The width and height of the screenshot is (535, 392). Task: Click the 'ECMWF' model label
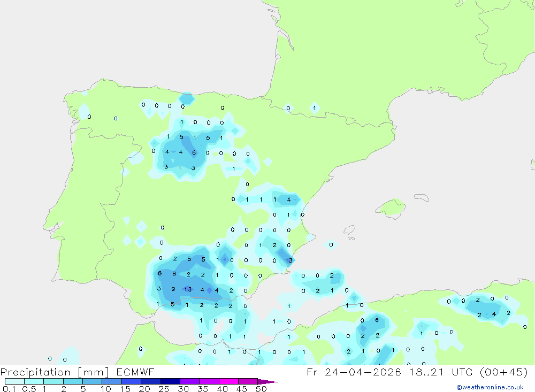(135, 372)
